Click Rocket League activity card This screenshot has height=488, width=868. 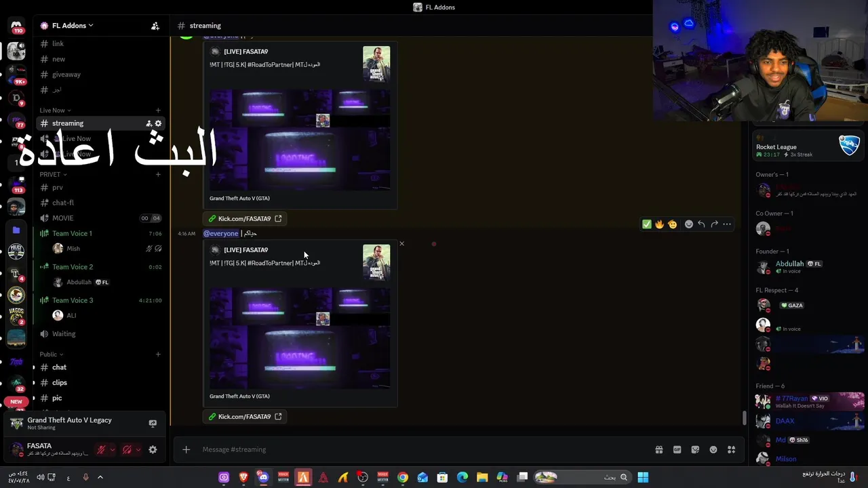(808, 147)
